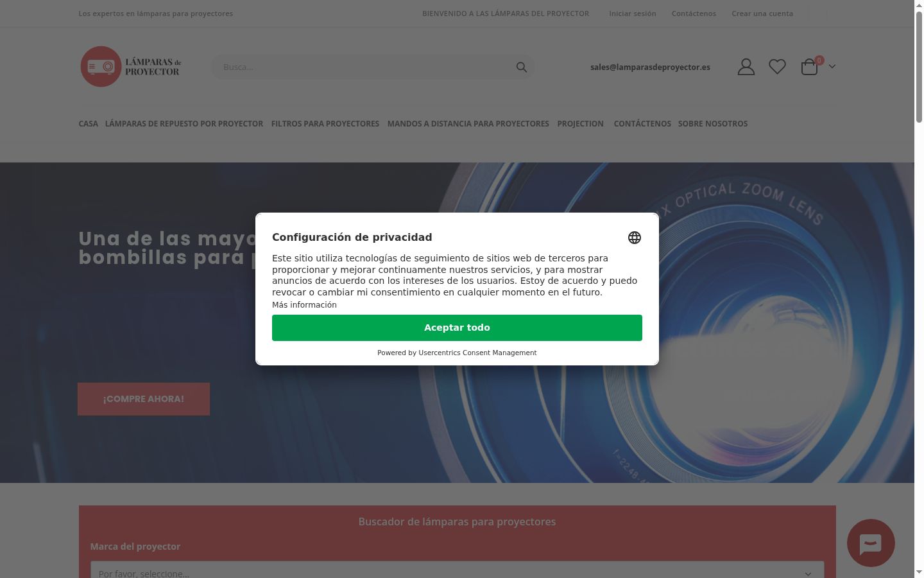Click the sales@lamparasdeproyector.es email
The image size is (924, 578).
(650, 67)
